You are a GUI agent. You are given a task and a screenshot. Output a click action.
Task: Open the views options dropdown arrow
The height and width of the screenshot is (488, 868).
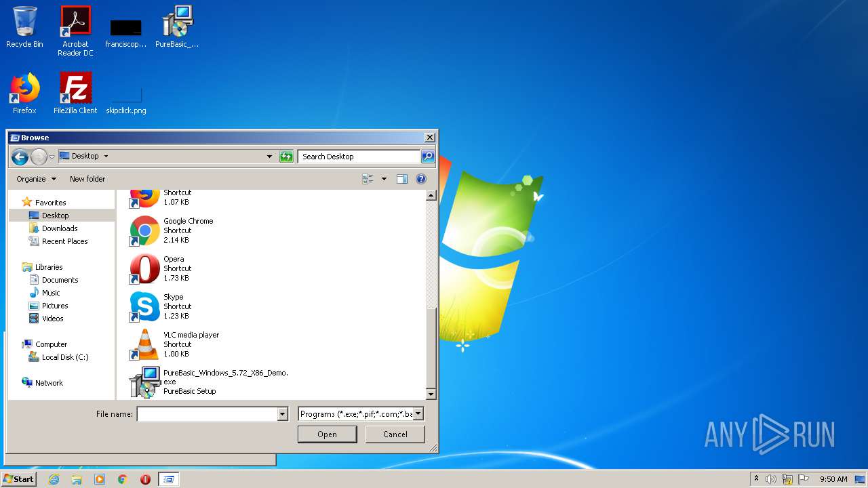tap(384, 179)
